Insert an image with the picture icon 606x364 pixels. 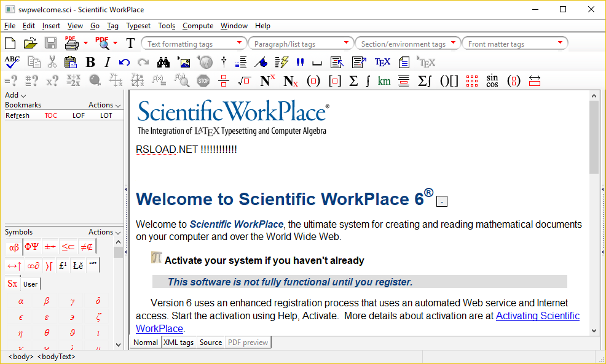click(x=184, y=62)
